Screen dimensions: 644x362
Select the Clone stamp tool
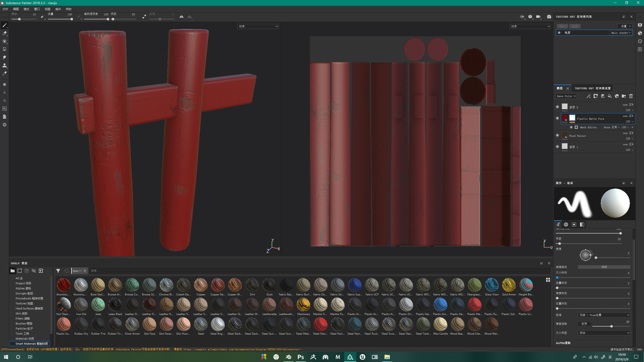pos(4,65)
